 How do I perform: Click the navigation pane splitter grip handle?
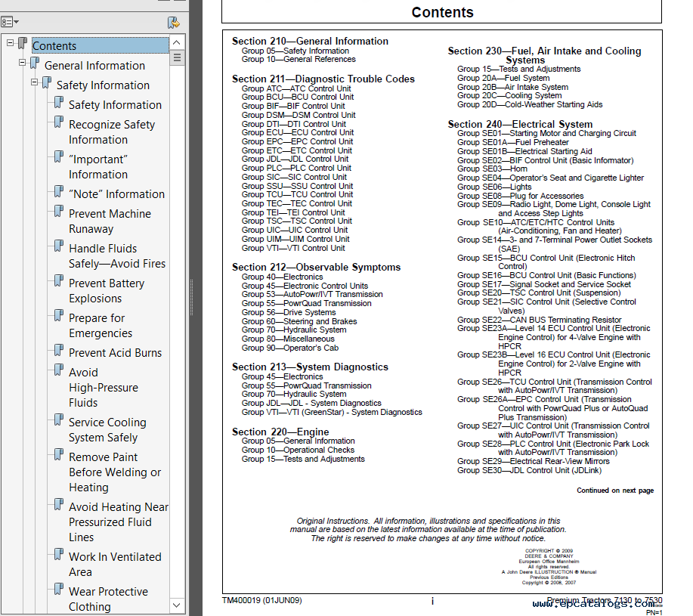coord(191,297)
